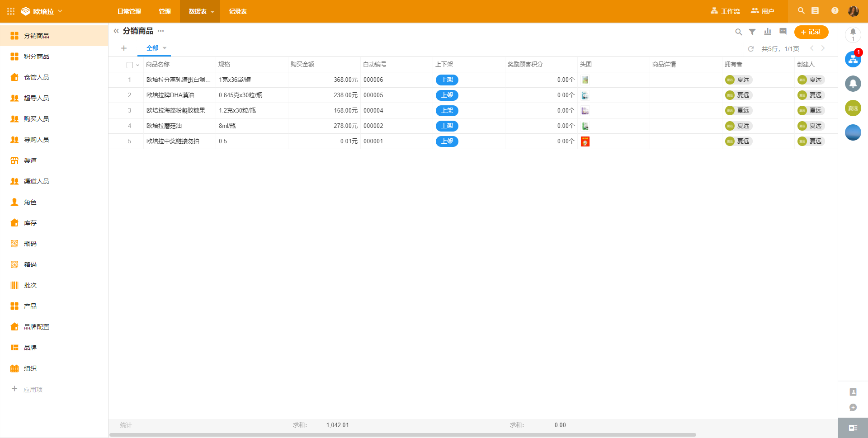Open the 记录表 menu tab
Screen dimensions: 868x438
tap(238, 11)
